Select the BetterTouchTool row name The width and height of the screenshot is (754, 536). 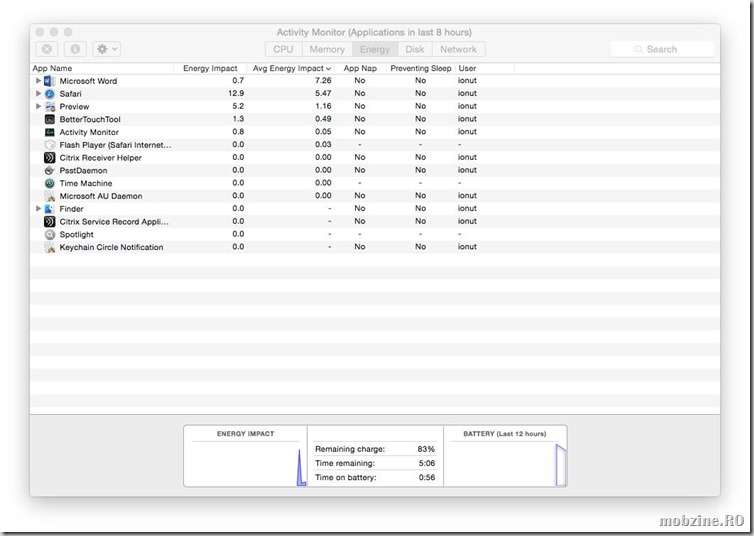pos(90,119)
